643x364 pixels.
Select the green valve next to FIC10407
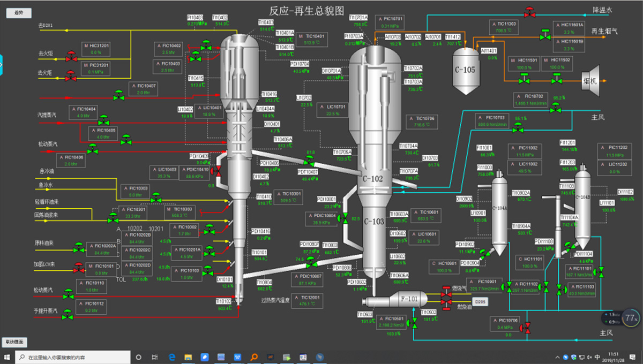pyautogui.click(x=119, y=96)
